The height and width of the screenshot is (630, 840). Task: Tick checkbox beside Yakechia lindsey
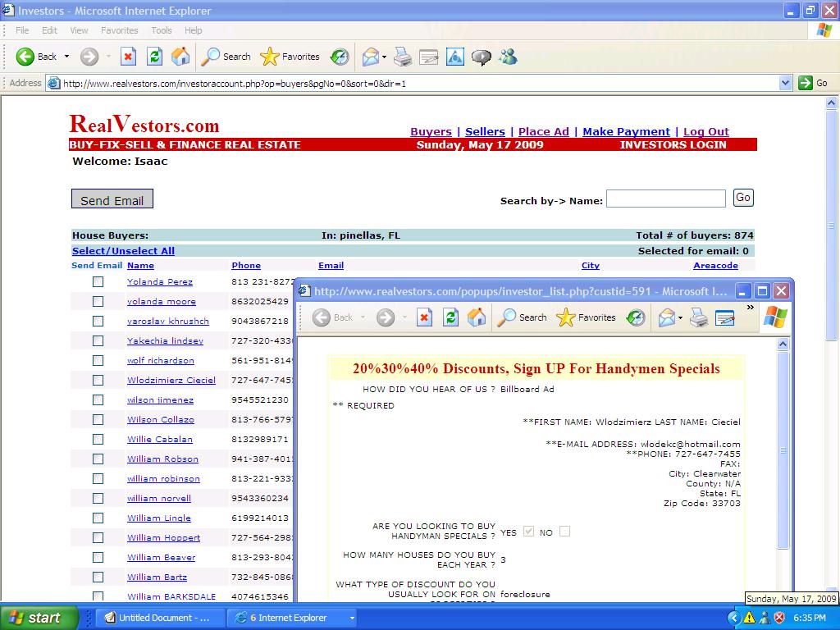pos(98,340)
